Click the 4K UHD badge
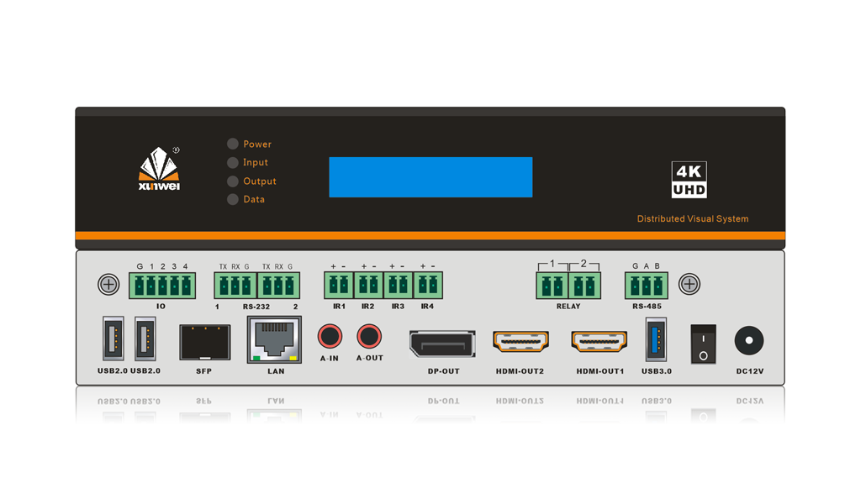 [x=689, y=180]
